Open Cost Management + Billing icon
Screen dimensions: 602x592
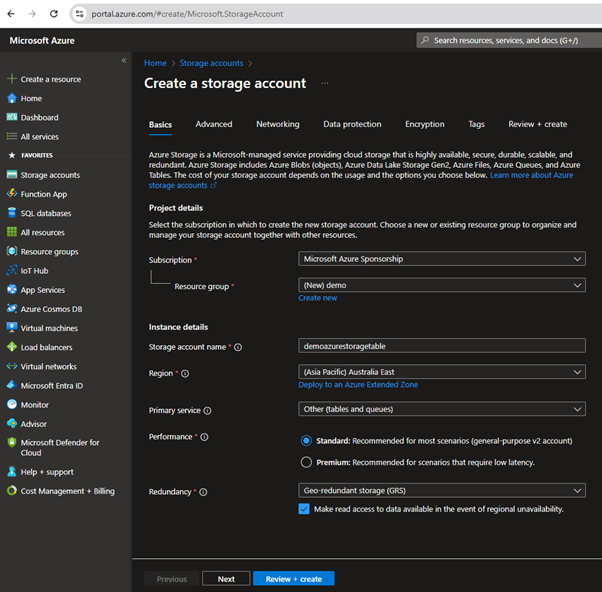[12, 491]
